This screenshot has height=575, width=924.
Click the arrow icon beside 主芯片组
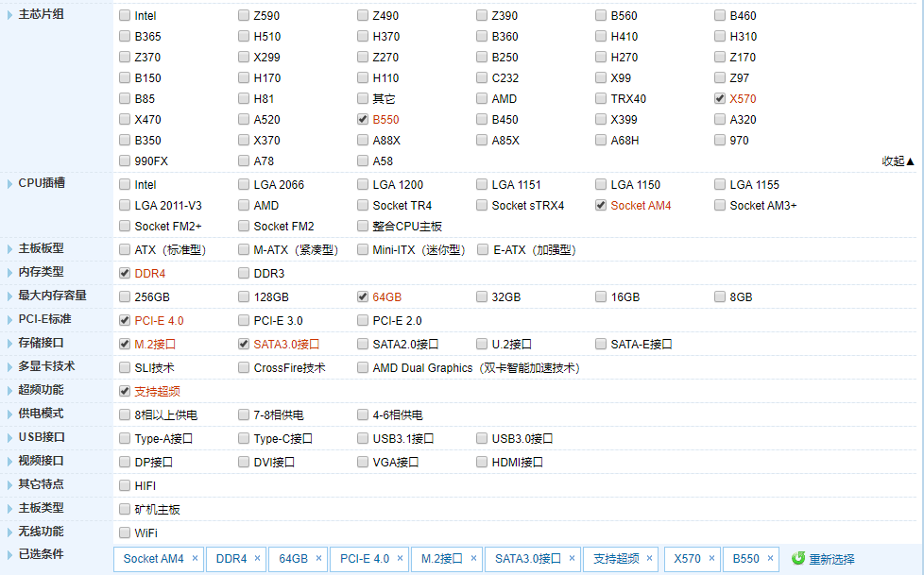pos(9,15)
